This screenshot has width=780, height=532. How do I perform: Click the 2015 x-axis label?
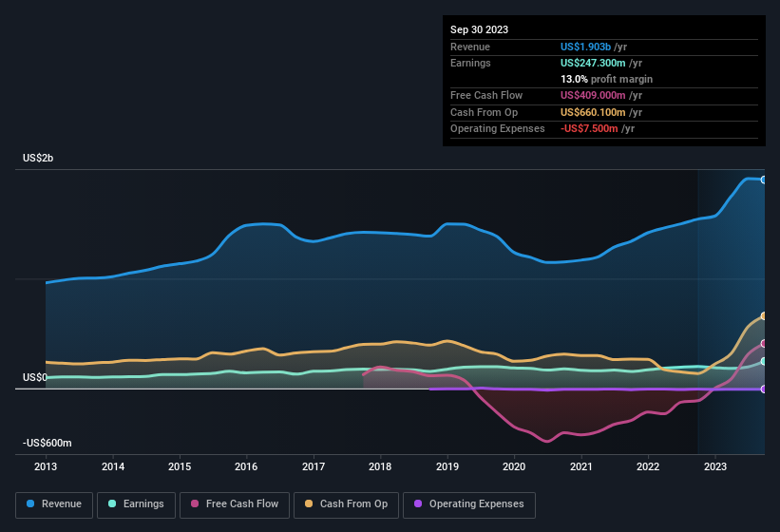pos(180,466)
